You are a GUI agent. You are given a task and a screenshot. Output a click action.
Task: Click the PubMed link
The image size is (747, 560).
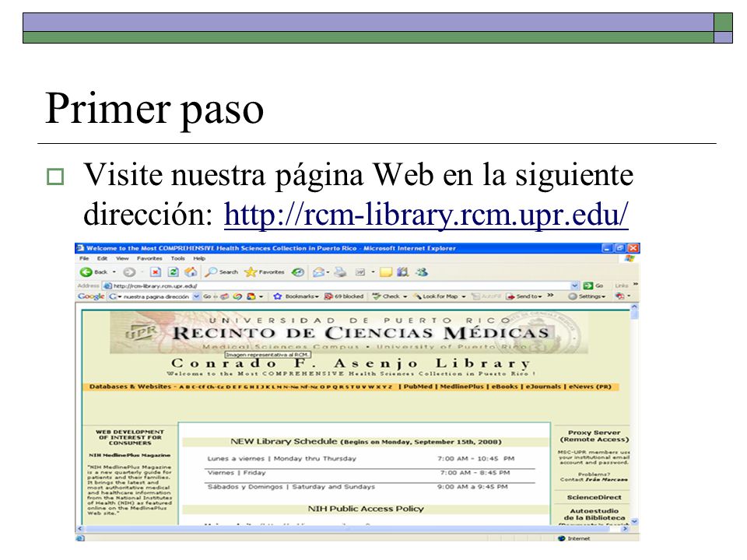coord(418,387)
